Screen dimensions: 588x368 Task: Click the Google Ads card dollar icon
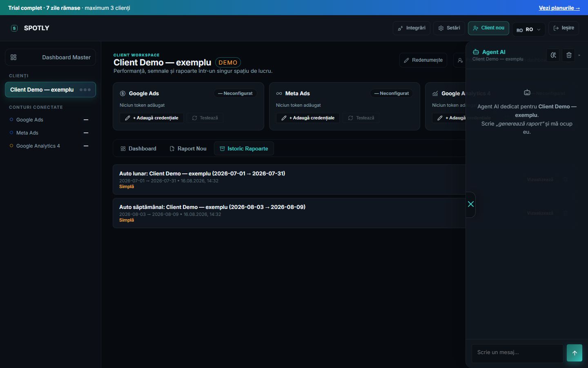[122, 94]
